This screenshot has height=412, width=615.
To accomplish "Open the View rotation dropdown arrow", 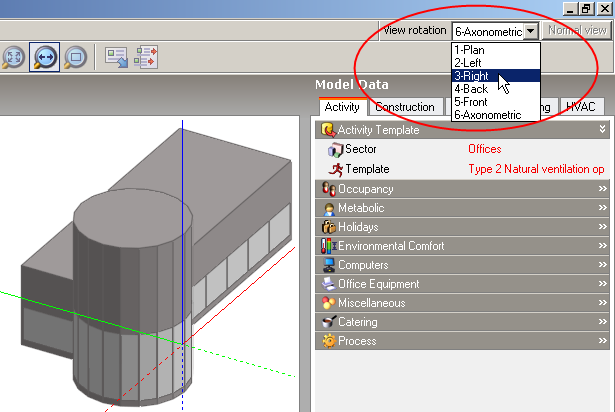I will (531, 31).
